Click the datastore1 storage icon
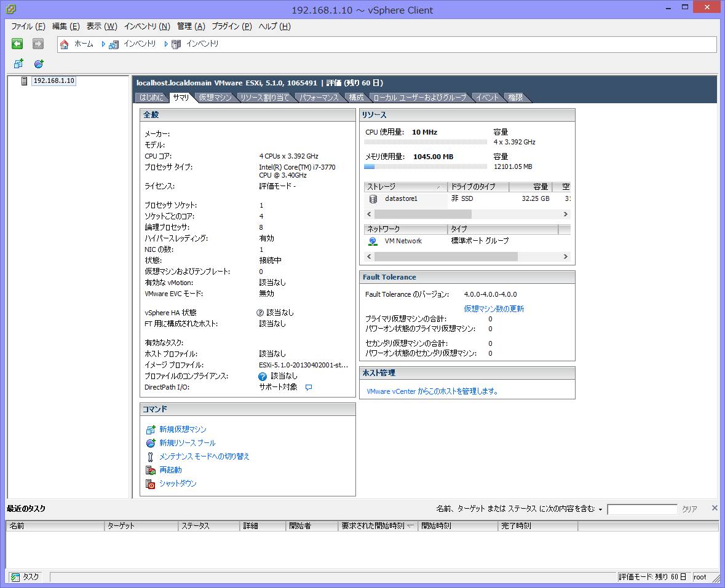725x588 pixels. (373, 198)
